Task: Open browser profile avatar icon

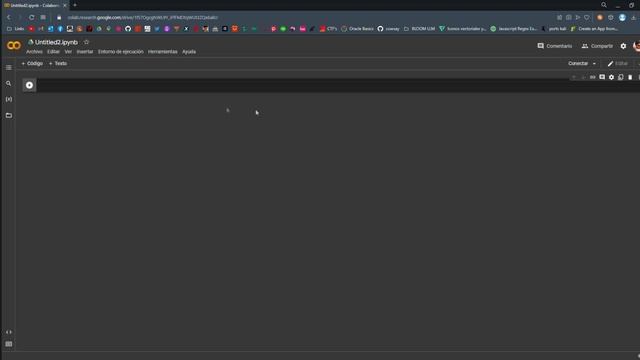Action: click(x=622, y=18)
